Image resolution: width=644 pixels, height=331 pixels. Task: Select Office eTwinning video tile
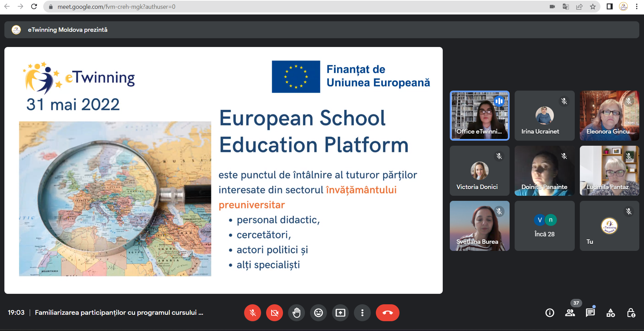[x=480, y=116]
